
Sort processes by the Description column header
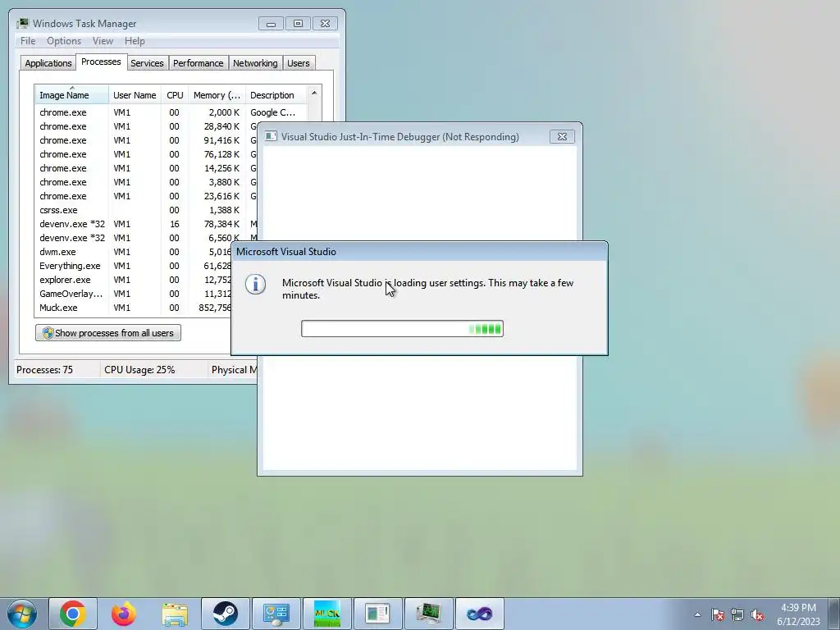[276, 95]
